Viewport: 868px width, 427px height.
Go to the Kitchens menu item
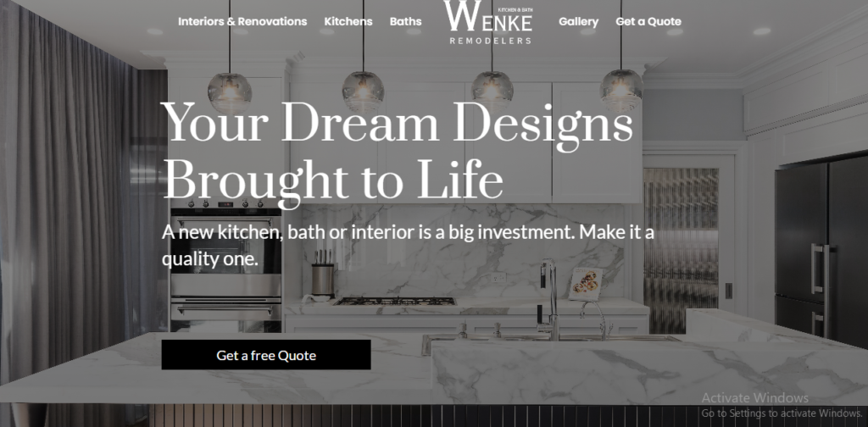click(x=348, y=21)
